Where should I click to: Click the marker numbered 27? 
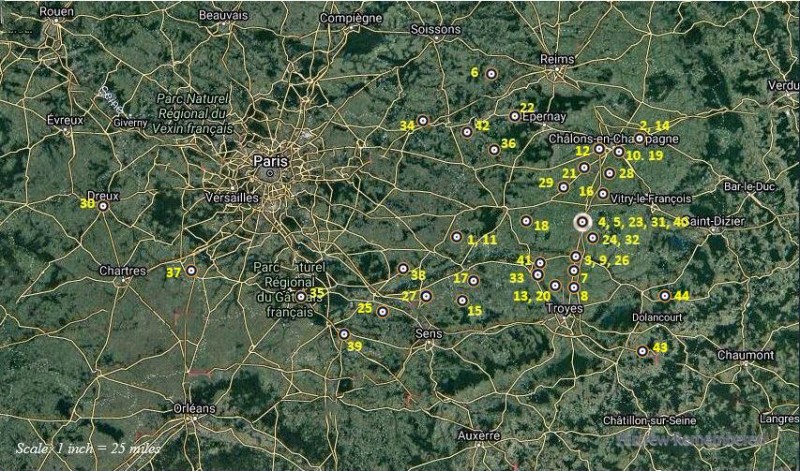(426, 296)
